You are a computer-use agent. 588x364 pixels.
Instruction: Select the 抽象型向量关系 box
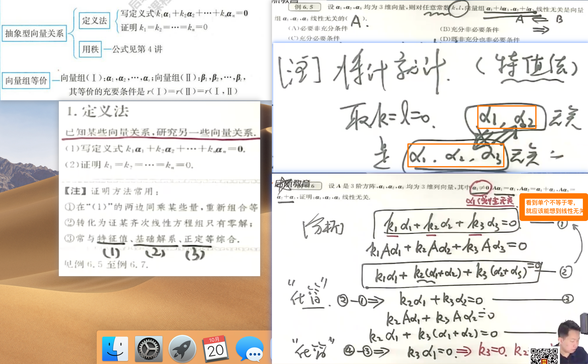[34, 33]
